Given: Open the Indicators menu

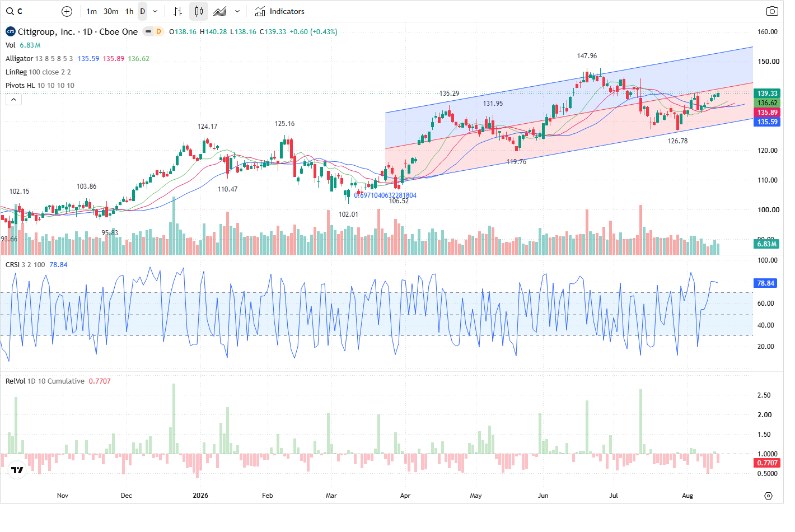Looking at the screenshot, I should point(280,11).
